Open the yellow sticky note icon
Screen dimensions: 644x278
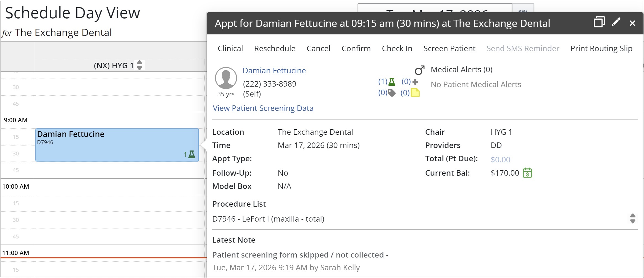coord(415,93)
